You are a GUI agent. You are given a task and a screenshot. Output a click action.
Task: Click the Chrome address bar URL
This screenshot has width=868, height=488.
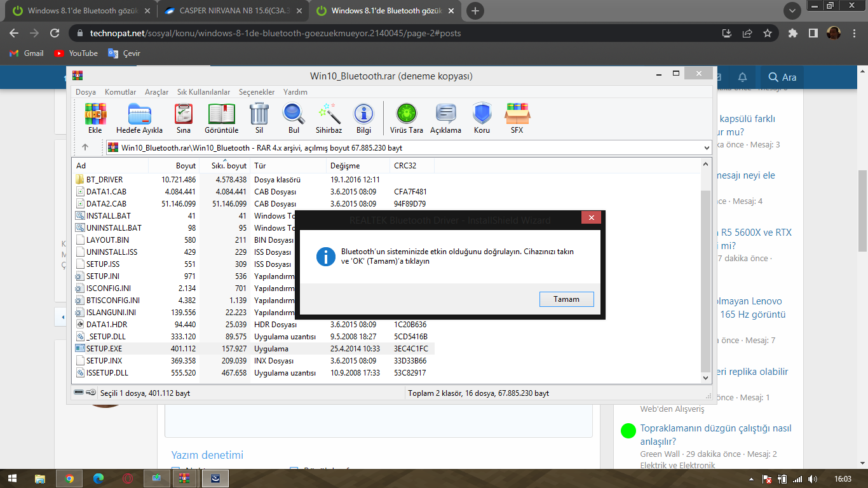(274, 33)
